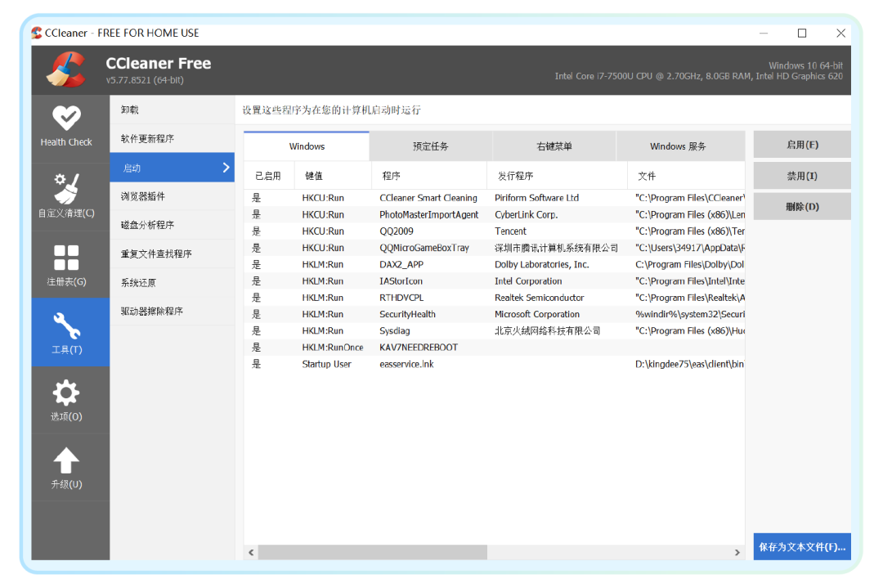Image resolution: width=883 pixels, height=588 pixels.
Task: Select the QQ2009 row
Action: [x=495, y=231]
